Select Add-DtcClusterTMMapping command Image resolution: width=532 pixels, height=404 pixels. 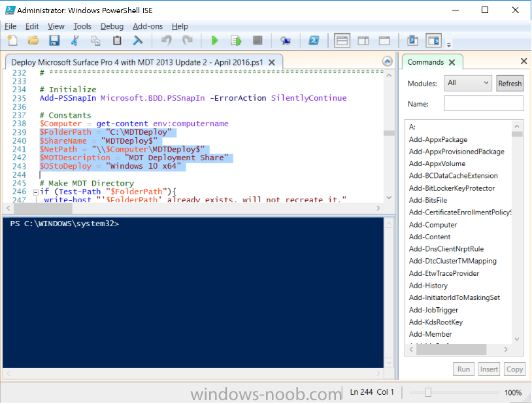(453, 261)
